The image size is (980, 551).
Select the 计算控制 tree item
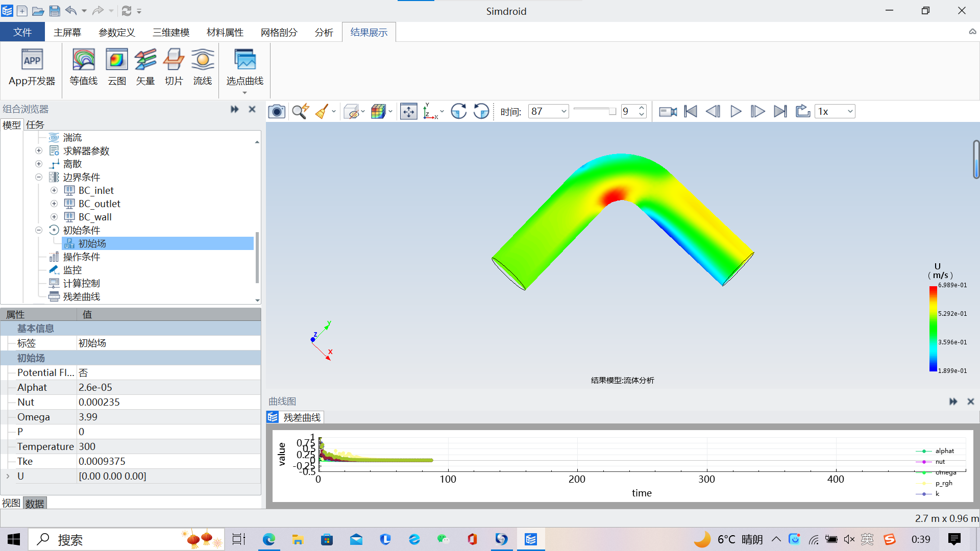tap(82, 283)
